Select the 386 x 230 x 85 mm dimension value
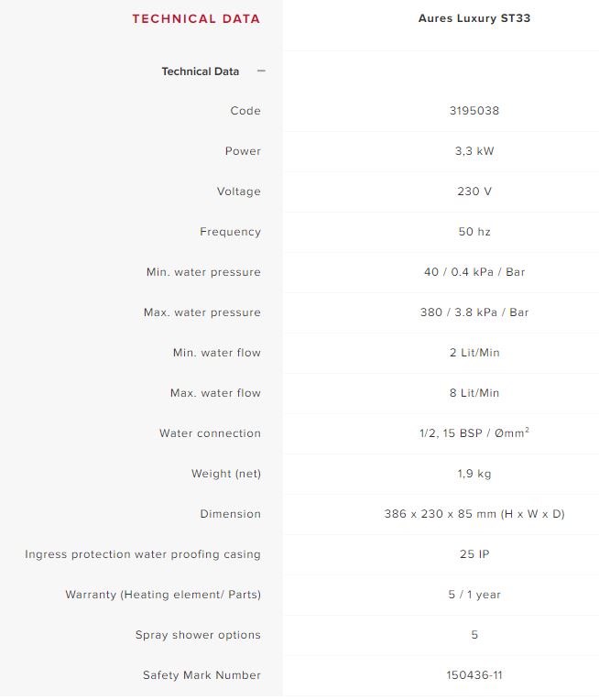599x700 pixels. click(x=474, y=514)
